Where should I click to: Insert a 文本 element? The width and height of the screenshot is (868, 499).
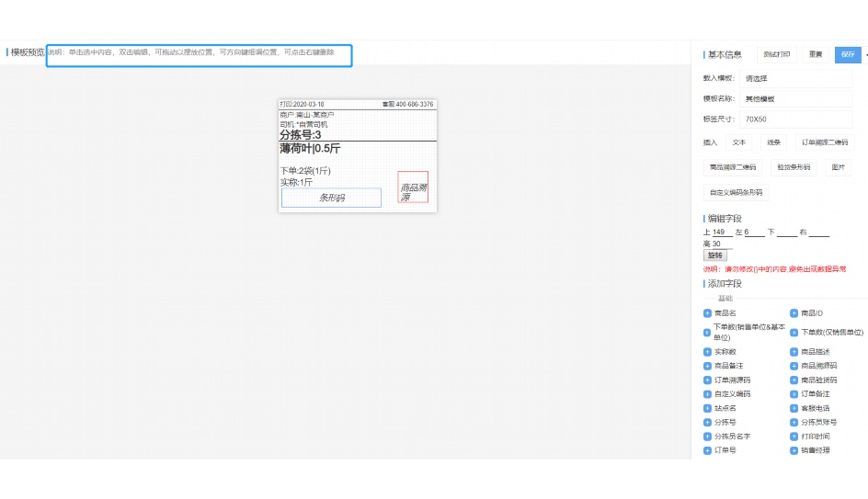point(739,142)
